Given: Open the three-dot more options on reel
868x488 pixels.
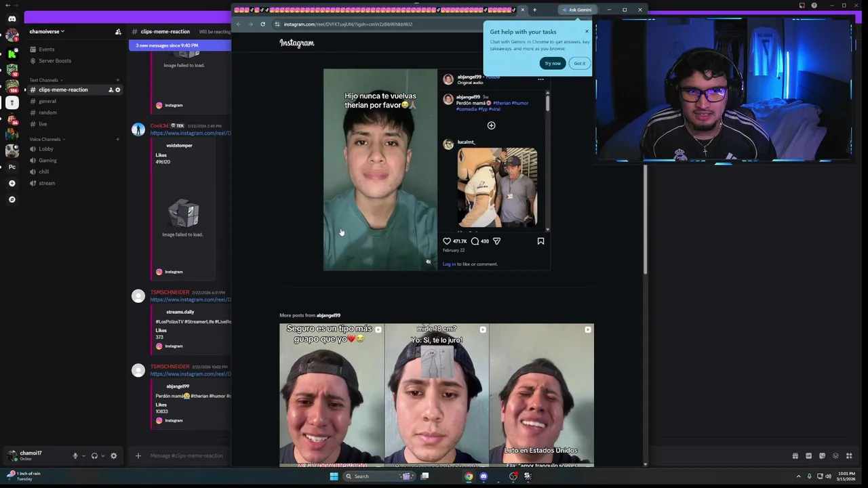Looking at the screenshot, I should (x=540, y=79).
